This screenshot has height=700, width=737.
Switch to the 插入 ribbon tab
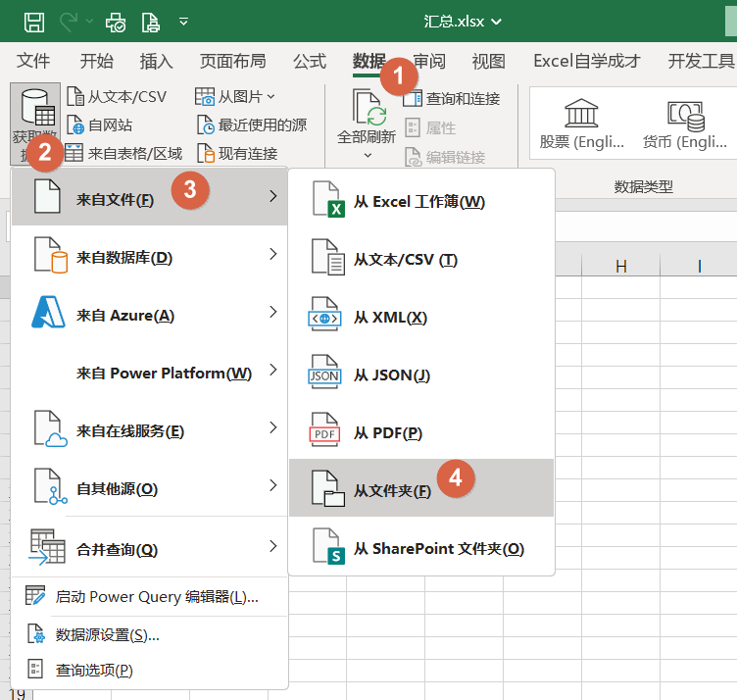tap(156, 61)
